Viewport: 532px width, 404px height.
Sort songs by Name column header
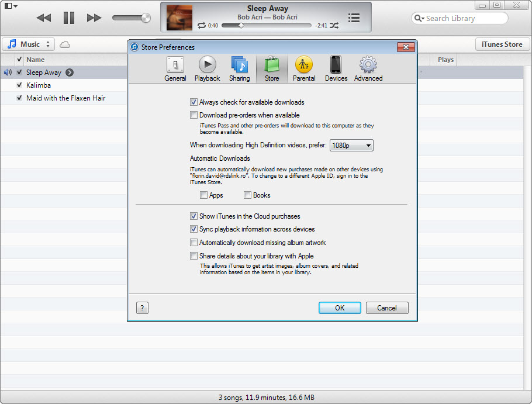[x=35, y=60]
